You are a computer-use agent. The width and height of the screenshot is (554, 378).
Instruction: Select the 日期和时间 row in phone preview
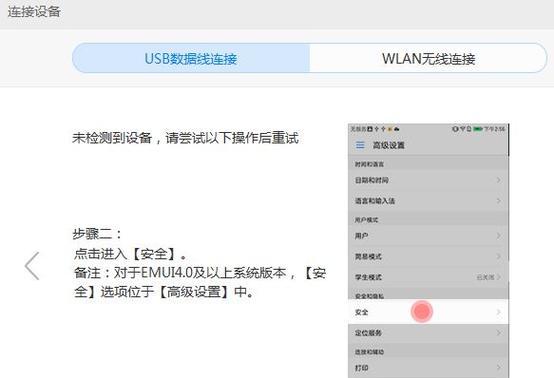[x=428, y=180]
